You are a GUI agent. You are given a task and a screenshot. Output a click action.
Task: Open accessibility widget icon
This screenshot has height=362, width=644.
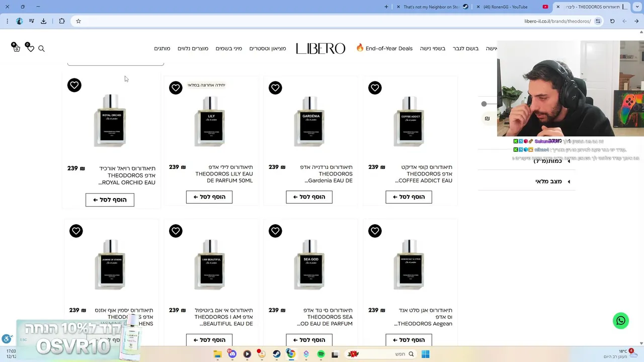(7, 339)
